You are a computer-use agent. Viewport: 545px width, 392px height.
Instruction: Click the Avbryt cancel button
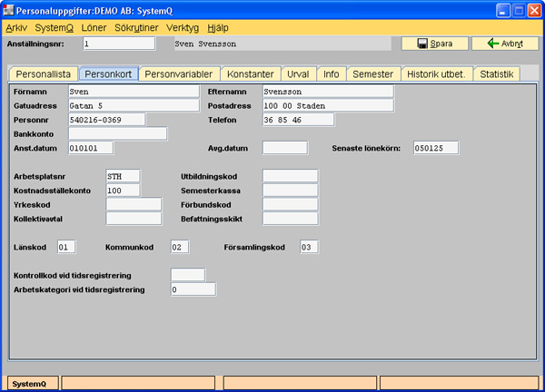[499, 44]
